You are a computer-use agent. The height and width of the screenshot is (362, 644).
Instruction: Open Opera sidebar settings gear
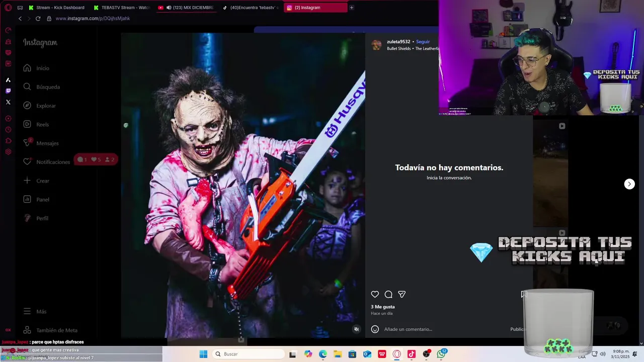[8, 152]
